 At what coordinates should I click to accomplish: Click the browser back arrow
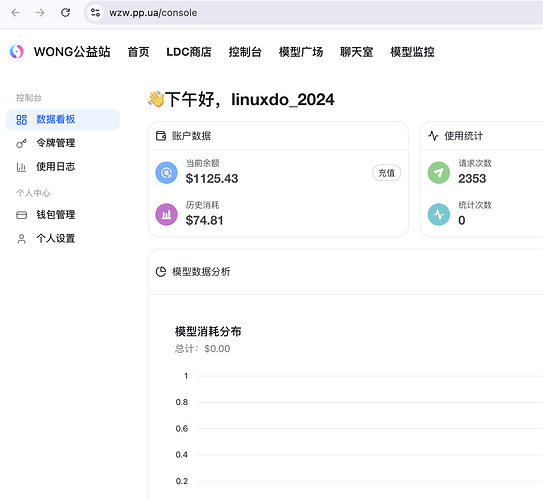click(16, 13)
